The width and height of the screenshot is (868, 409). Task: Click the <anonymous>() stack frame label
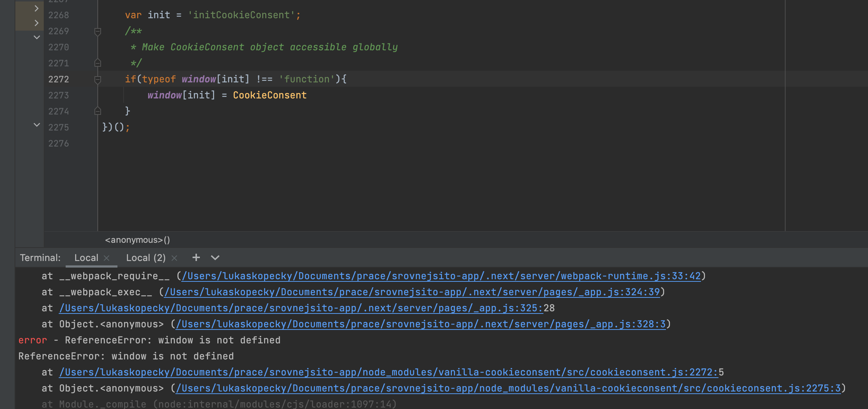[x=137, y=239]
